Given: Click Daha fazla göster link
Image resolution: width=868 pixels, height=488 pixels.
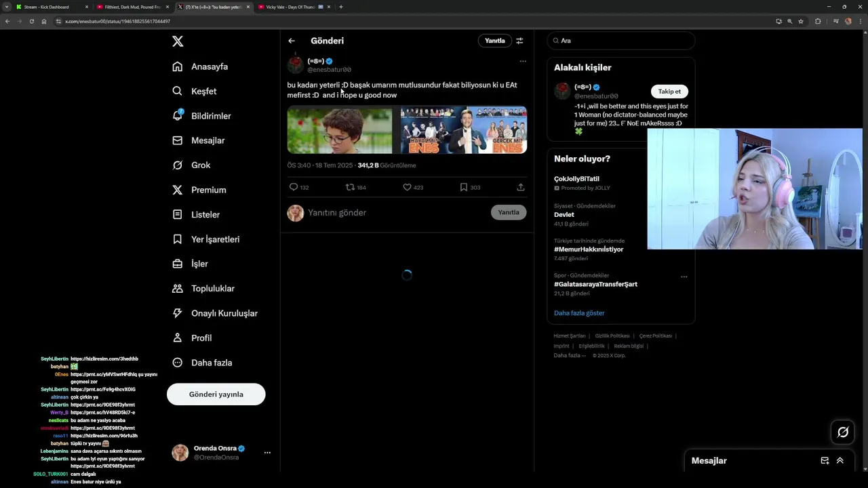Looking at the screenshot, I should (579, 313).
